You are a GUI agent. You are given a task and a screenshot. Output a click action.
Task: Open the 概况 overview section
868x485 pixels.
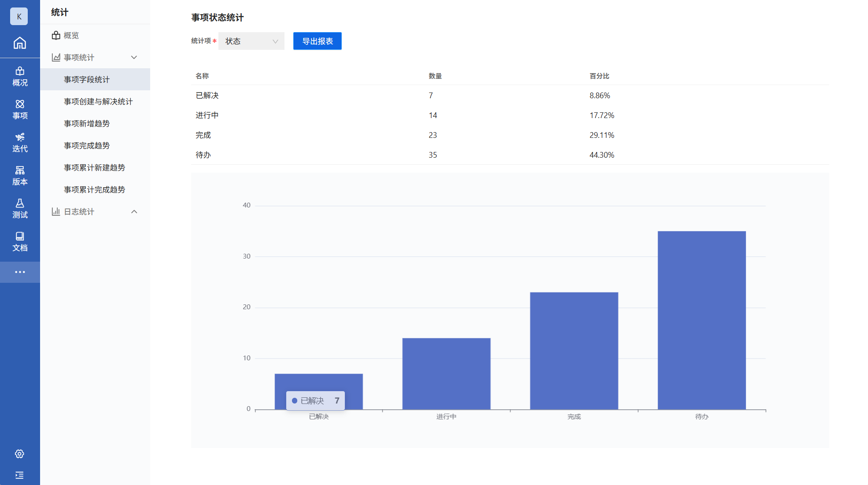coord(20,76)
